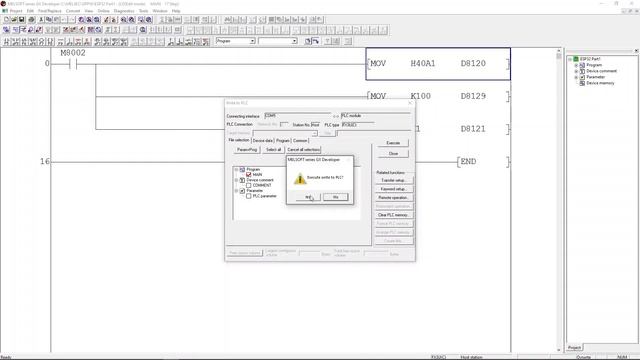Viewport: 640px width, 360px height.
Task: Click the yellow warning icon in confirmation
Action: click(300, 178)
